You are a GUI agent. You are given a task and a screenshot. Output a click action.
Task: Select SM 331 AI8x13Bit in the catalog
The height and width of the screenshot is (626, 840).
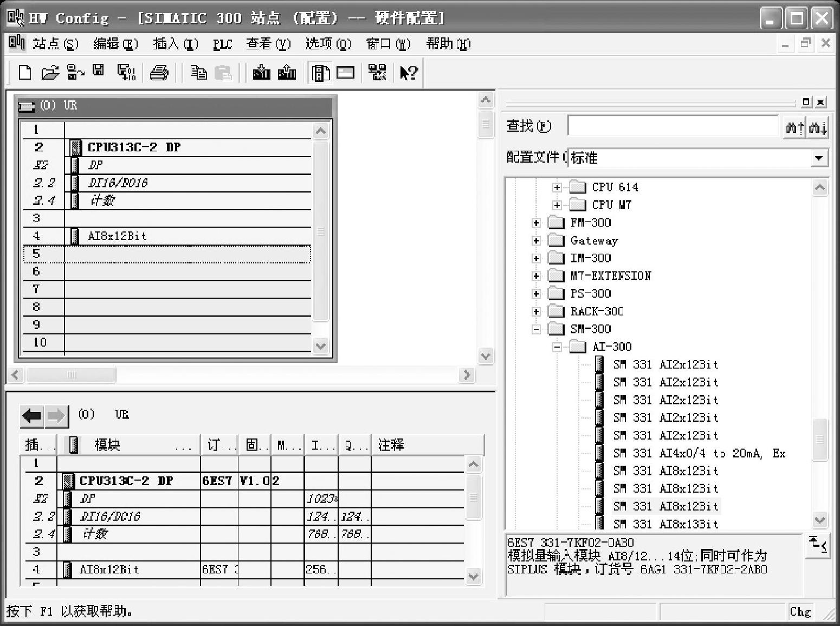(666, 525)
